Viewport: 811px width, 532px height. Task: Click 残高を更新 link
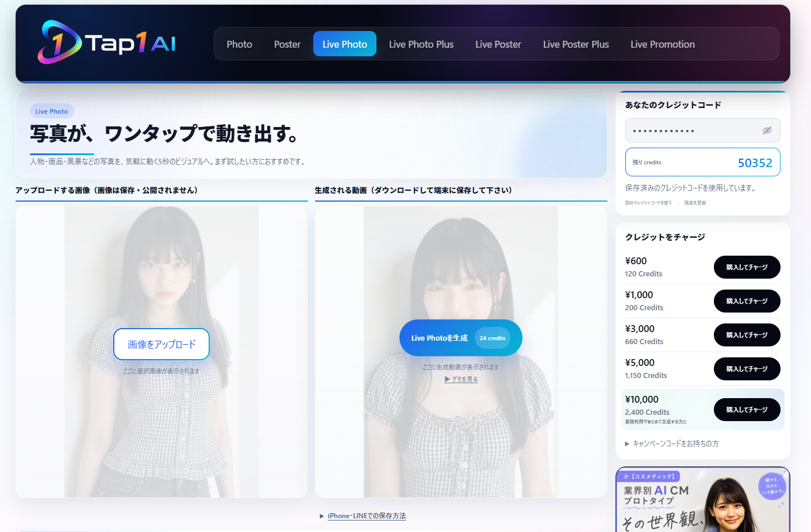click(695, 203)
